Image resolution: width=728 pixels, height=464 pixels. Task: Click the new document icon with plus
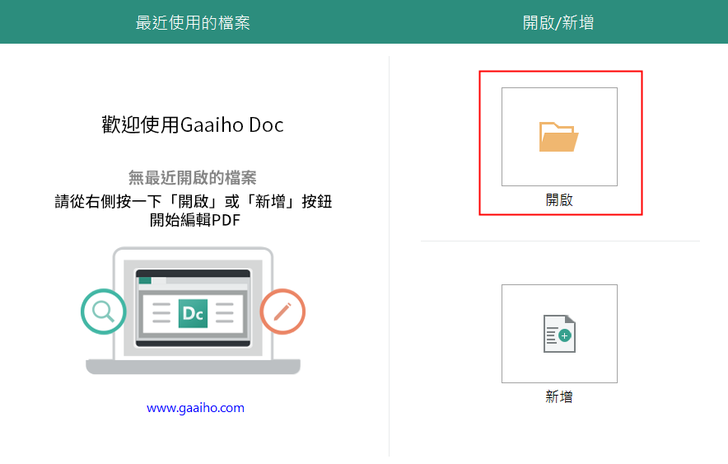click(x=559, y=333)
